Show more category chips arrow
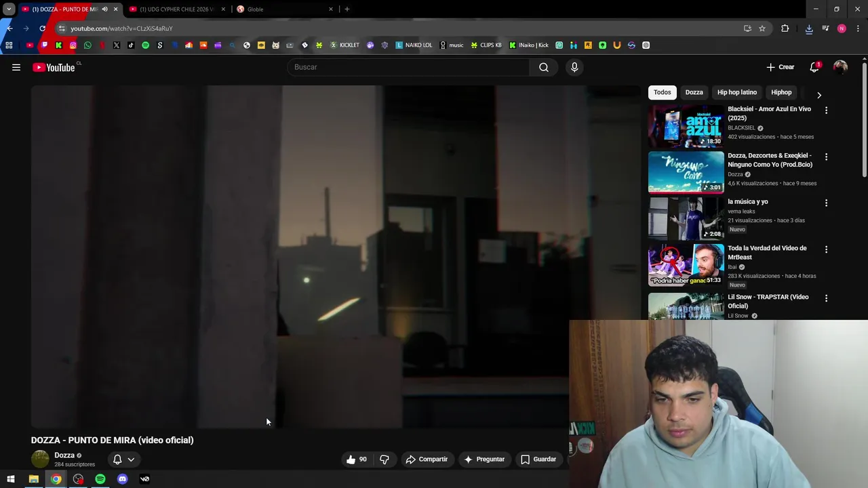This screenshot has height=488, width=868. click(x=819, y=95)
